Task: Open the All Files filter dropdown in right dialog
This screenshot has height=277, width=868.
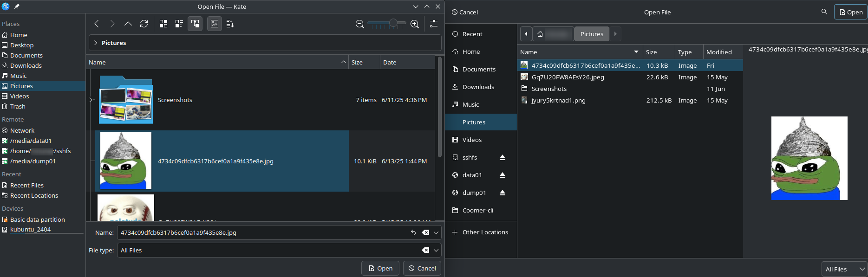Action: point(844,269)
